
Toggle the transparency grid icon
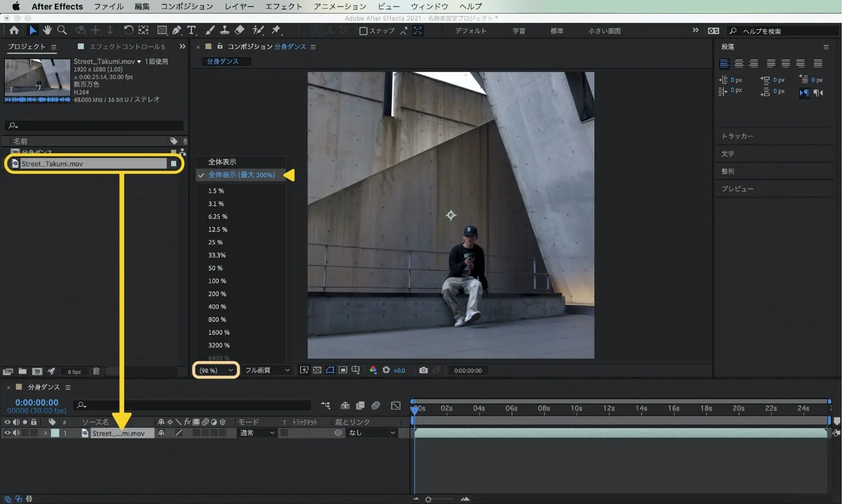(317, 370)
